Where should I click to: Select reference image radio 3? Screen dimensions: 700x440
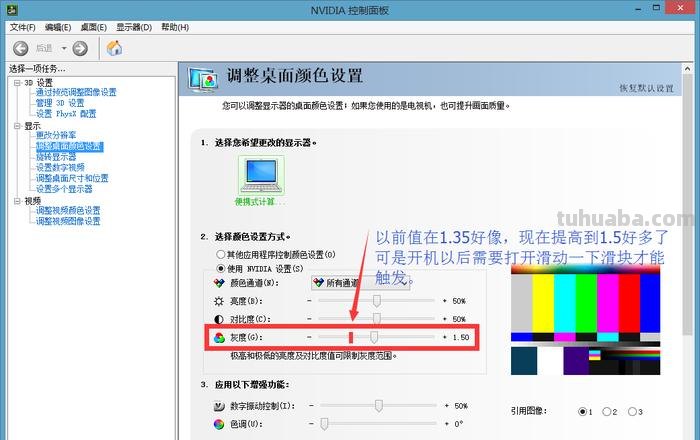tap(632, 411)
